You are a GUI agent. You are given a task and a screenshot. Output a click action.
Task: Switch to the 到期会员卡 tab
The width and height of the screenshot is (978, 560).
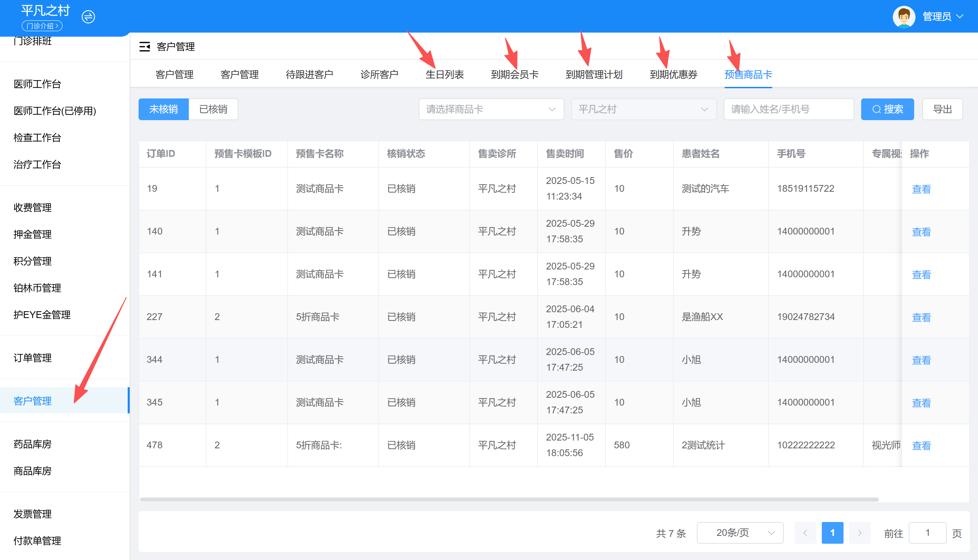pos(514,74)
